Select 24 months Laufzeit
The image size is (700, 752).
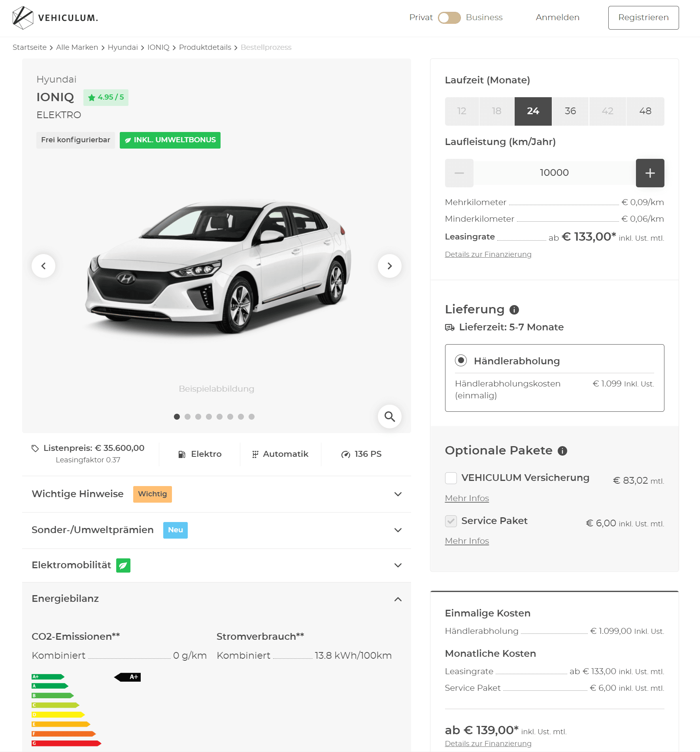coord(533,111)
